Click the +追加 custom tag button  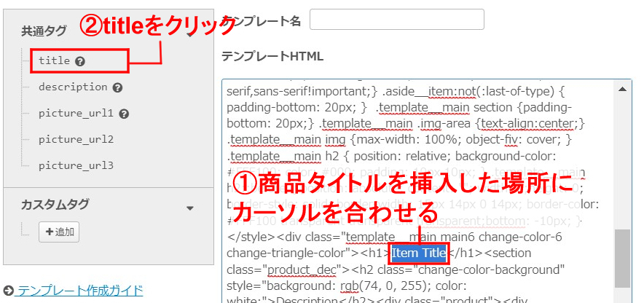[59, 232]
